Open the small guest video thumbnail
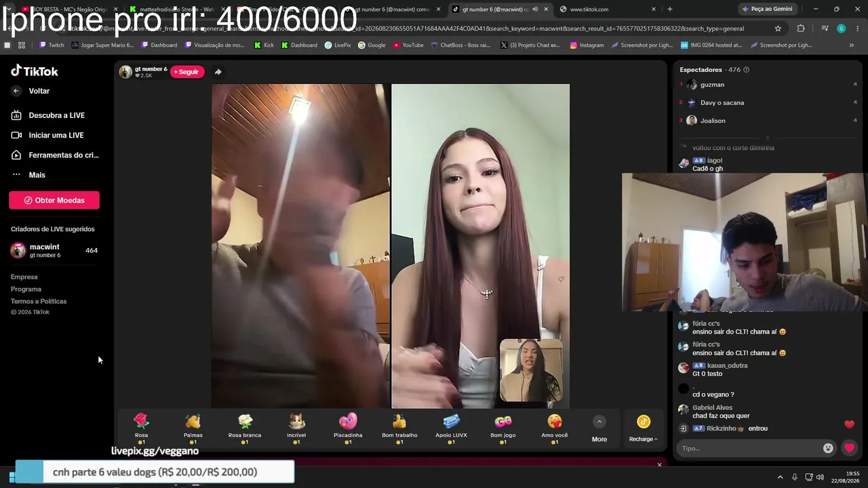The image size is (868, 488). pyautogui.click(x=531, y=371)
